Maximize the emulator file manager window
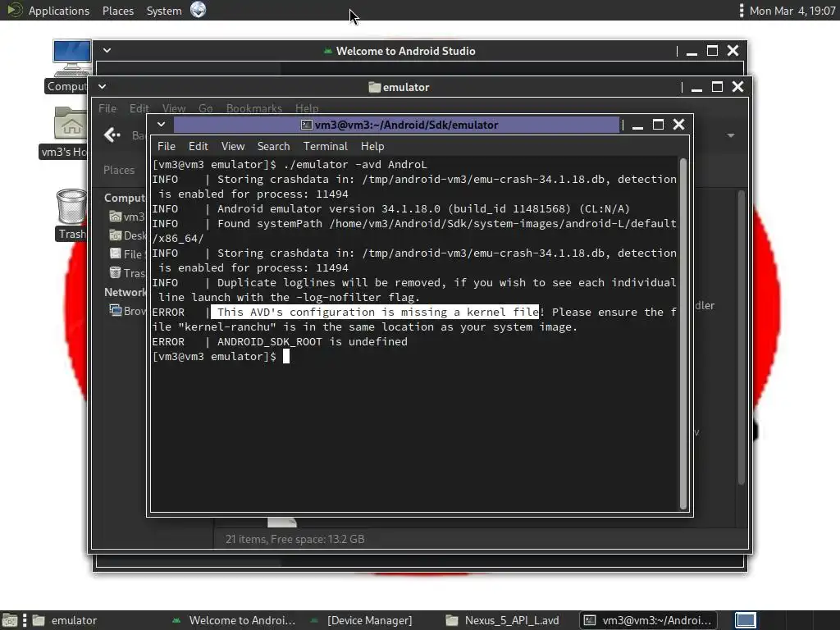Screen dimensions: 840x630 point(717,87)
